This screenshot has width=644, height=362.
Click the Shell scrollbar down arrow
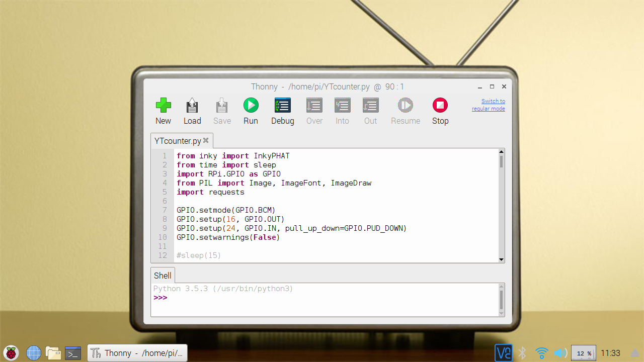(x=501, y=313)
